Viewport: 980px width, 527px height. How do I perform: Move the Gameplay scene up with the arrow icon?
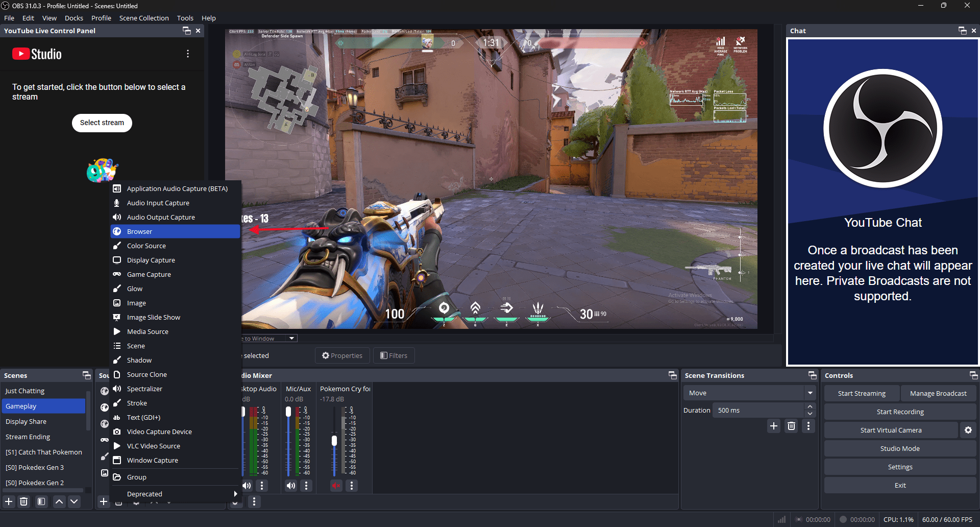59,501
